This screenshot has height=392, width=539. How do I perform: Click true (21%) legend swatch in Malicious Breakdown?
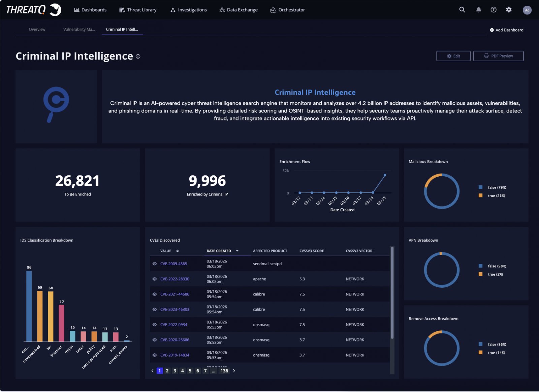481,195
